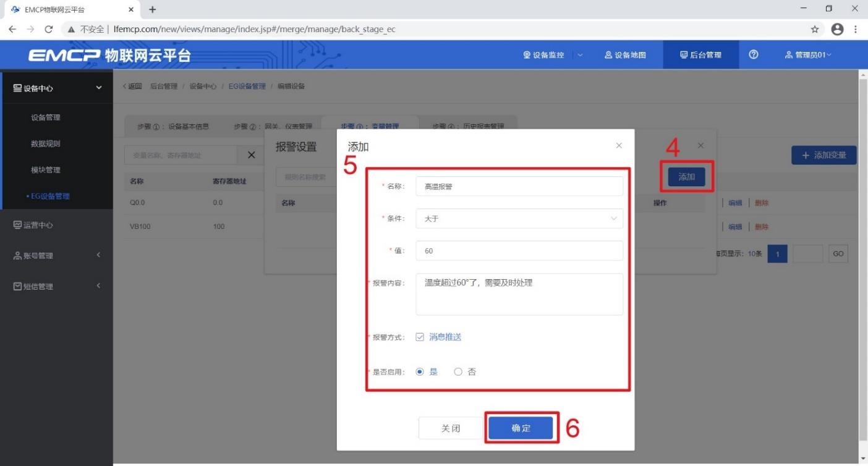Open 设备地图 in top navigation
Screen dimensions: 868x466
(x=624, y=55)
